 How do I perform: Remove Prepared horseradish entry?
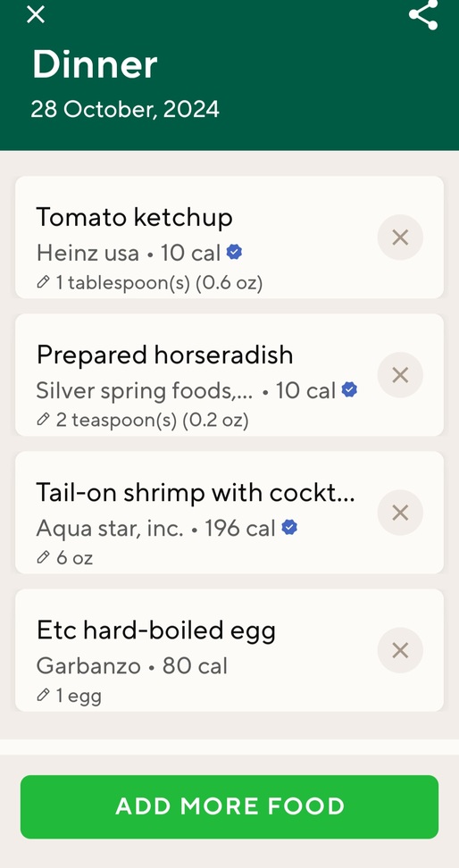click(400, 375)
